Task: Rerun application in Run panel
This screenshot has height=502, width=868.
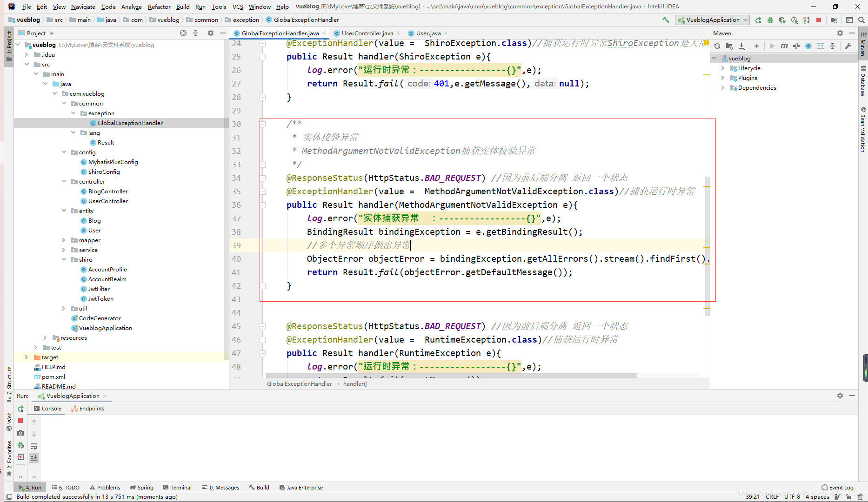Action: tap(20, 409)
